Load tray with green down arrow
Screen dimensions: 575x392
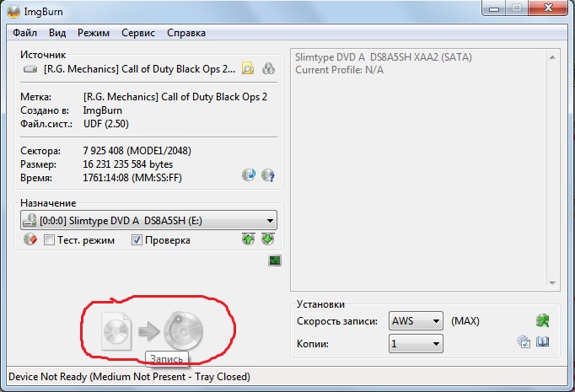[x=268, y=239]
